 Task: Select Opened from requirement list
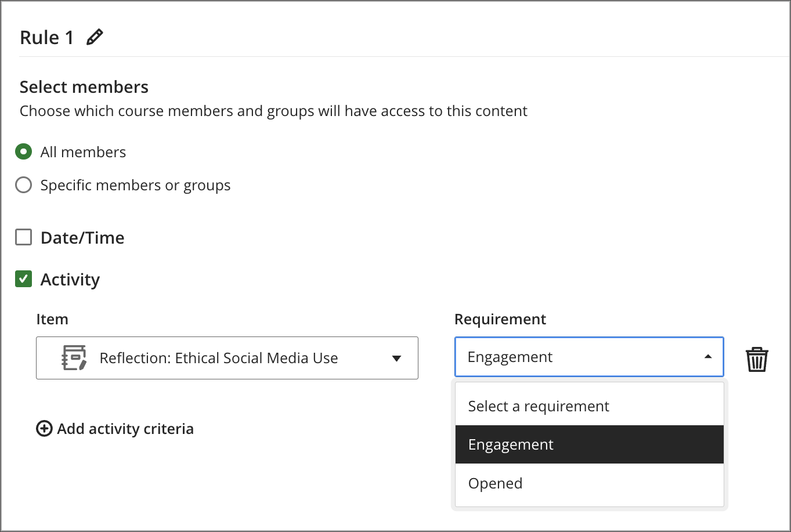[590, 483]
